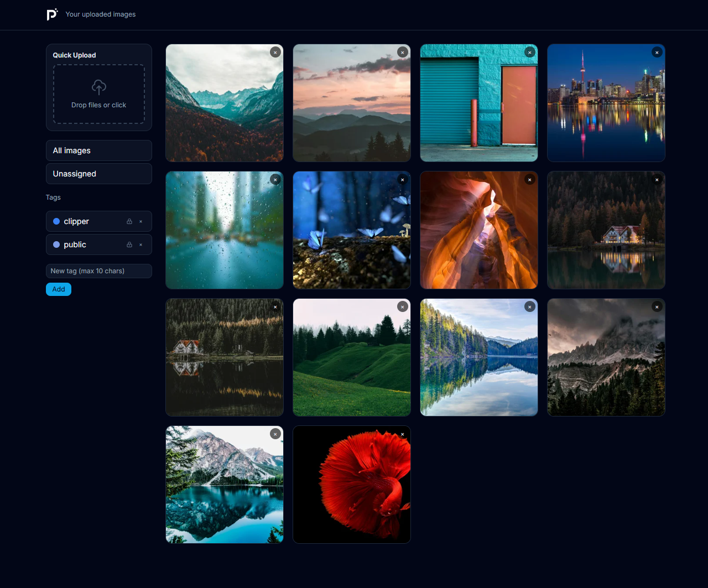The height and width of the screenshot is (588, 708).
Task: Click the delete icon on the rainy window image
Action: click(275, 180)
